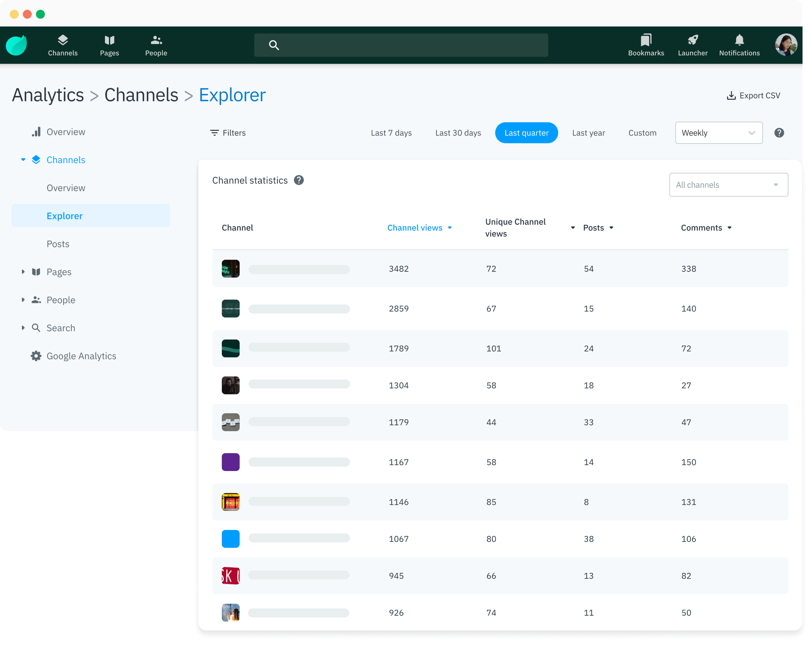Screen dimensions: 812x645
Task: Click the 101 unique views value
Action: pos(493,348)
